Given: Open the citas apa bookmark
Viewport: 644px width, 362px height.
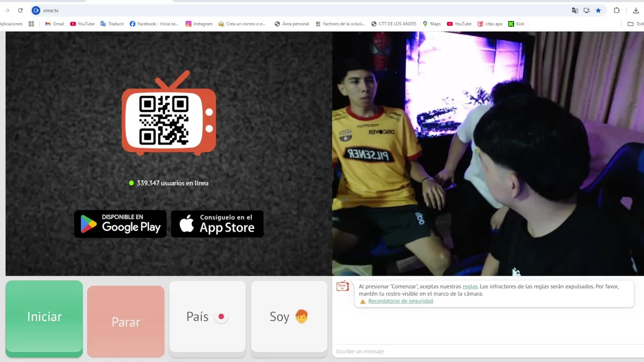Looking at the screenshot, I should (490, 24).
